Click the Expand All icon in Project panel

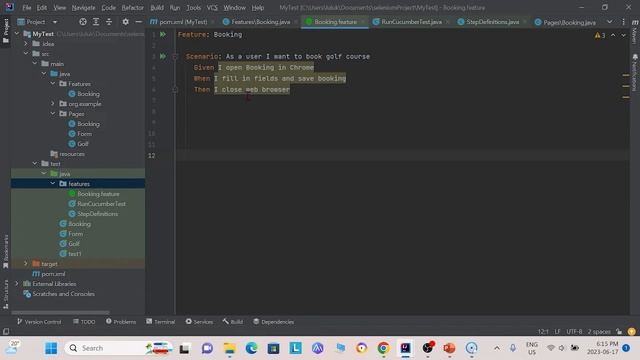[x=96, y=22]
